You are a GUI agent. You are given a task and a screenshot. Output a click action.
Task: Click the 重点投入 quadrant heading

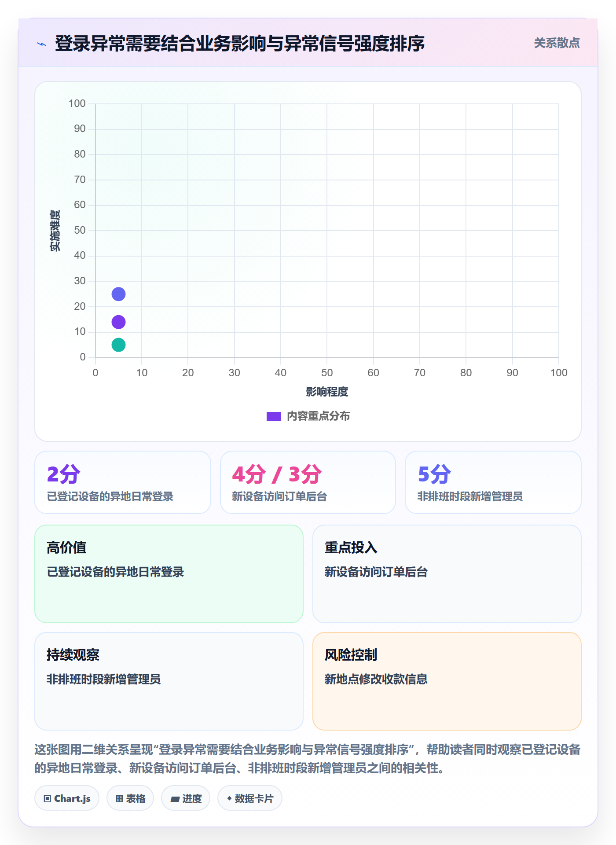[x=351, y=547]
